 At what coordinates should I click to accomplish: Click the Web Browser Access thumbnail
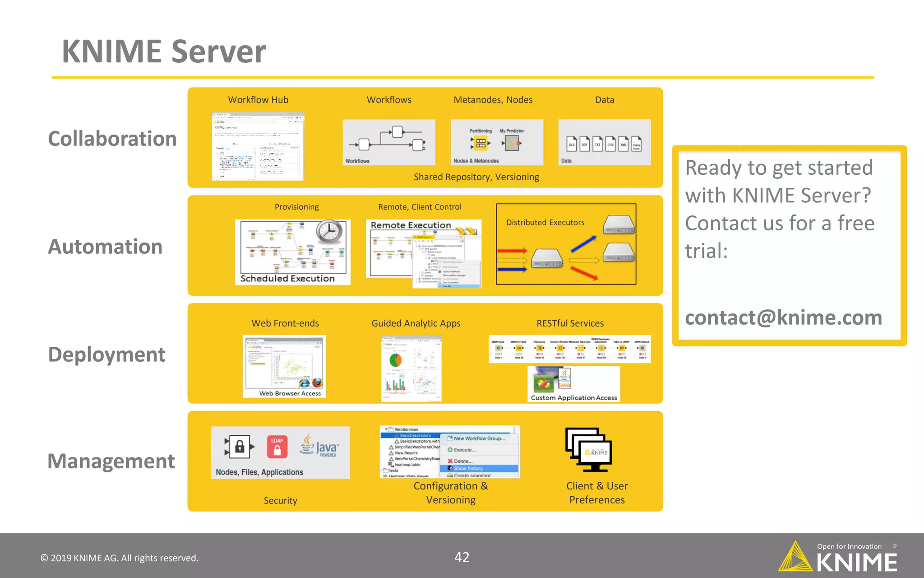click(x=284, y=366)
